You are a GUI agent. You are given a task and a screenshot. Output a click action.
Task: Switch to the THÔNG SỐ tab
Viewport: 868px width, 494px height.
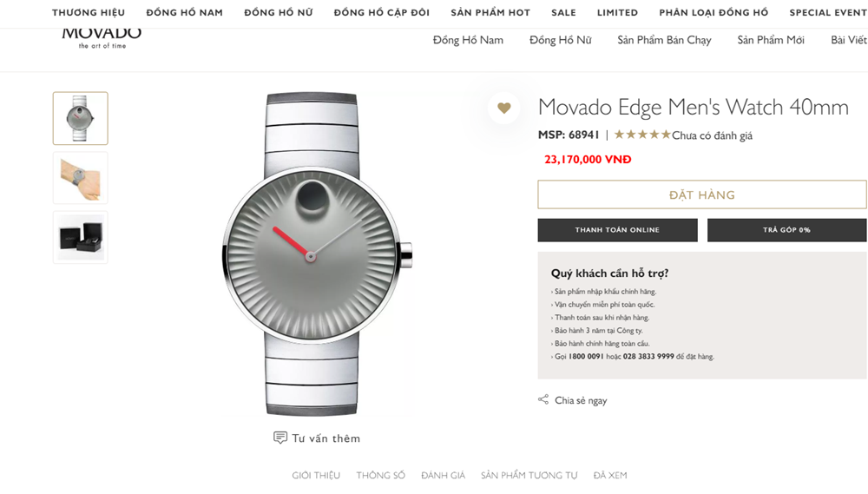click(x=380, y=475)
